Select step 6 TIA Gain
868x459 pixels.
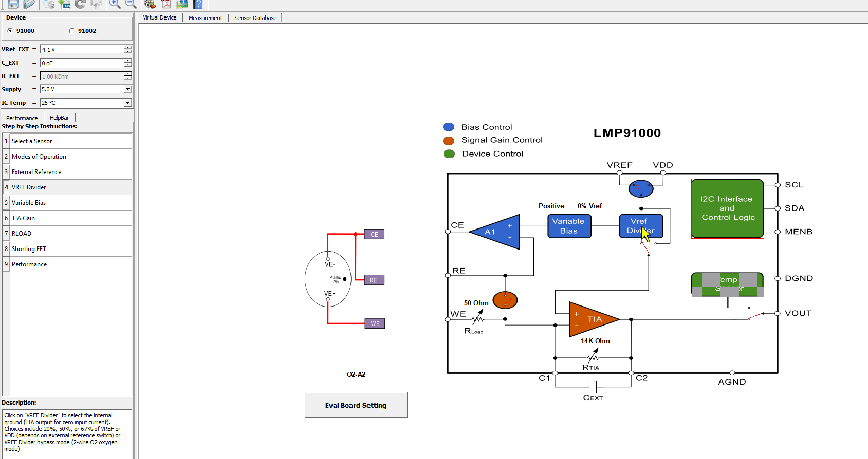(x=67, y=218)
